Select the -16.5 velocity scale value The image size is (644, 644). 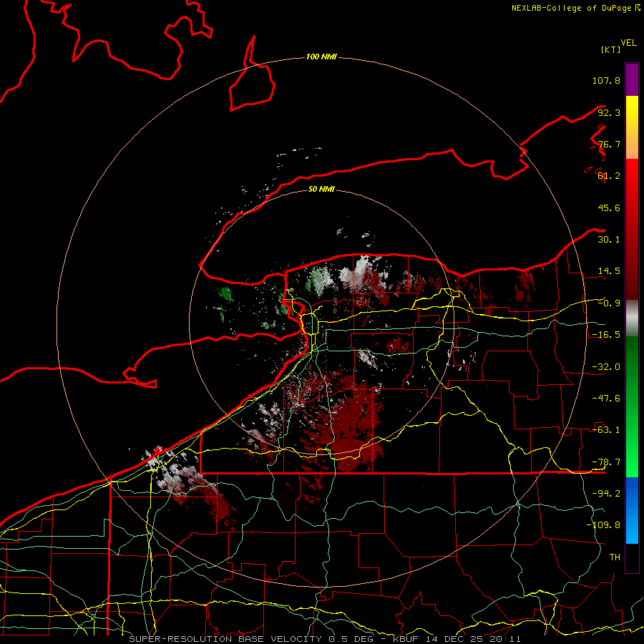pyautogui.click(x=606, y=335)
